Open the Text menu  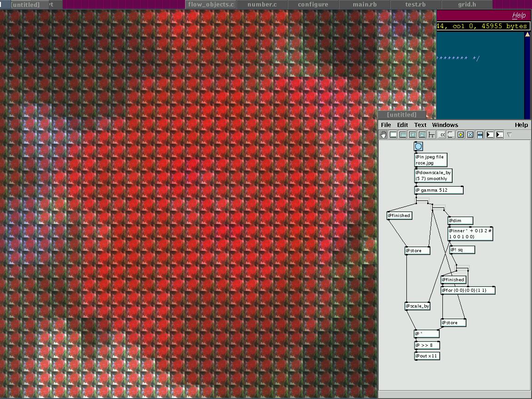click(x=420, y=125)
